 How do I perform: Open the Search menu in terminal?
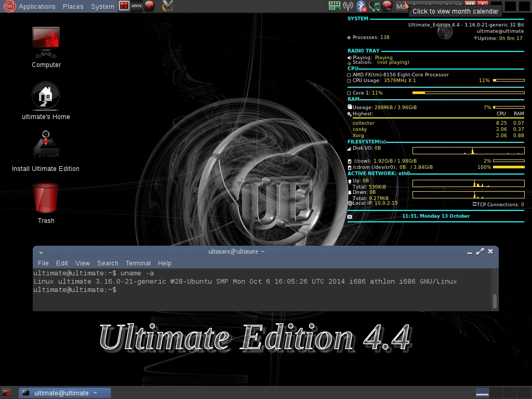pyautogui.click(x=108, y=263)
